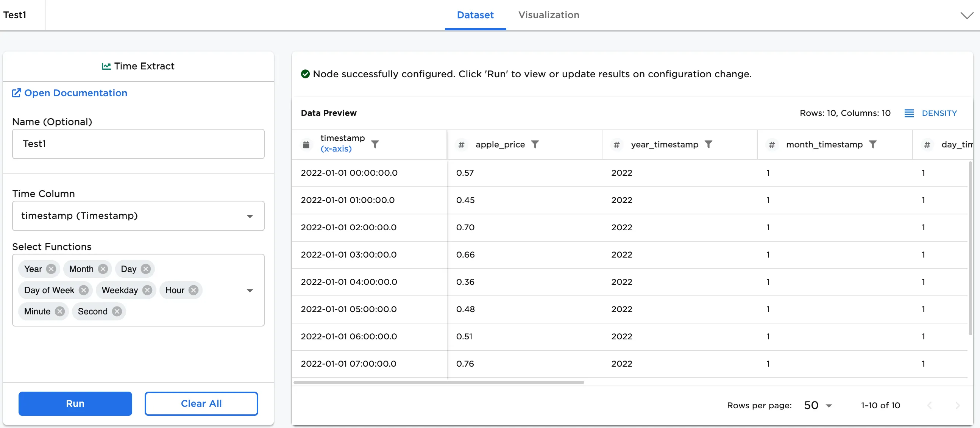Remove the Weekday function chip
Viewport: 980px width, 428px height.
point(148,290)
